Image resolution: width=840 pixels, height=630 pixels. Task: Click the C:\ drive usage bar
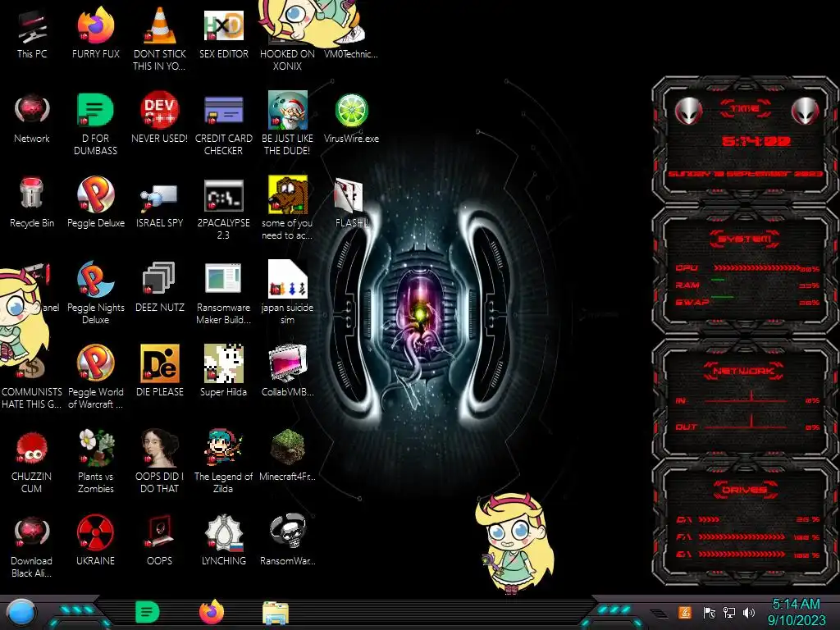[x=708, y=519]
